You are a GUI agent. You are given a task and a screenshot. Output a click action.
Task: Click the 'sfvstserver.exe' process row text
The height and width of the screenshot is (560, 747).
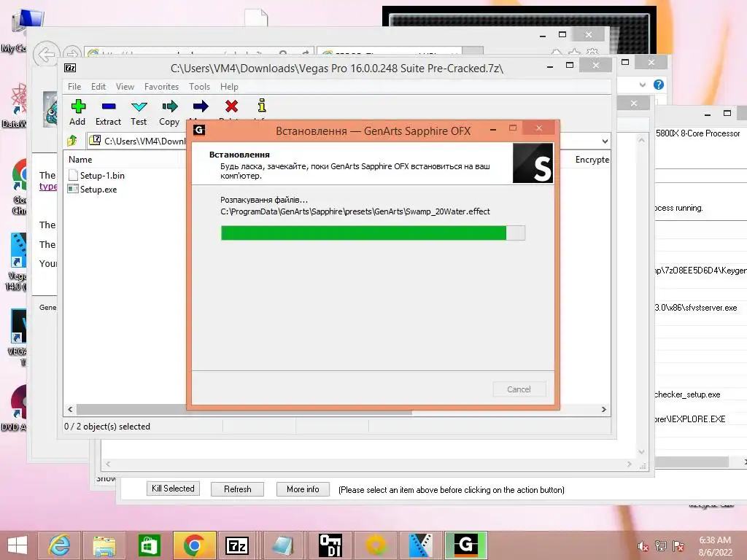pos(696,308)
